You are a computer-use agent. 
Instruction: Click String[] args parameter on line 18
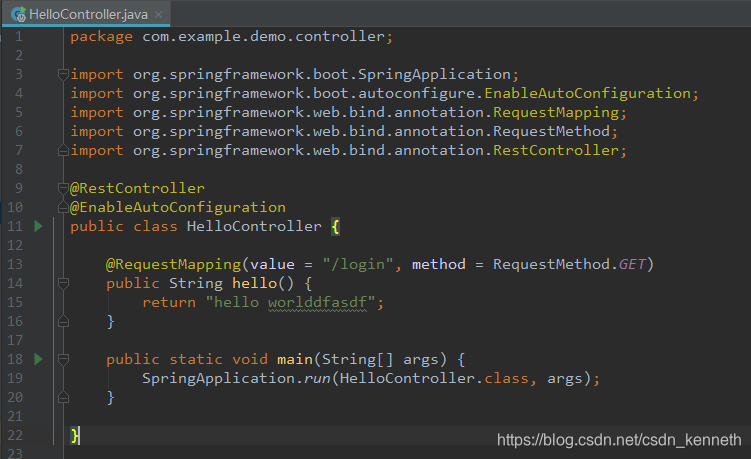[380, 359]
